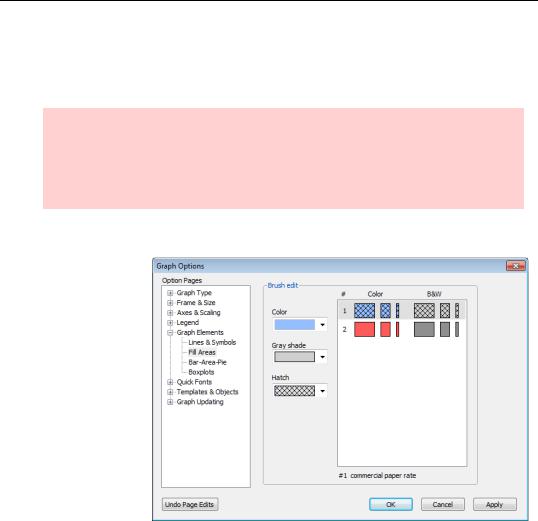Click the Cancel button
This screenshot has height=521, width=538.
[x=443, y=505]
